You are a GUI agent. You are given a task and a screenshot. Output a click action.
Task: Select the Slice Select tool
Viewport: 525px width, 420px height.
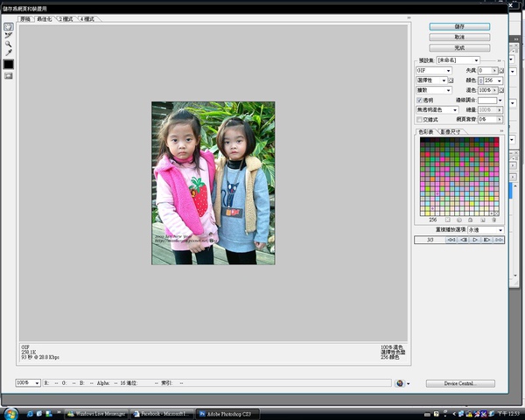pyautogui.click(x=9, y=36)
